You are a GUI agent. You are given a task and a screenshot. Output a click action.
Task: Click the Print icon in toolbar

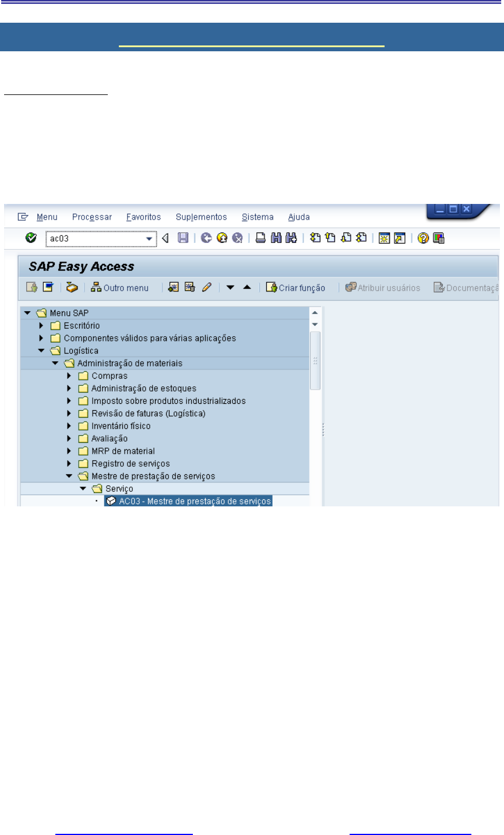(261, 238)
